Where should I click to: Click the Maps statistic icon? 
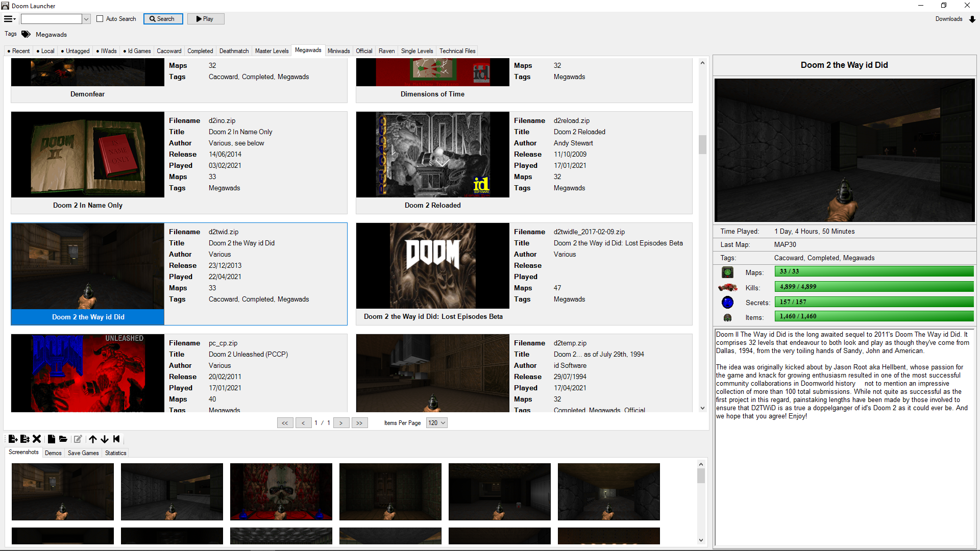tap(727, 272)
